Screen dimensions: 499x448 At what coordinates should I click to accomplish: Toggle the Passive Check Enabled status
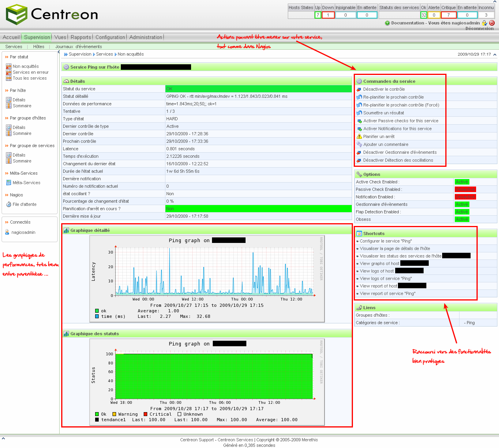coord(465,189)
